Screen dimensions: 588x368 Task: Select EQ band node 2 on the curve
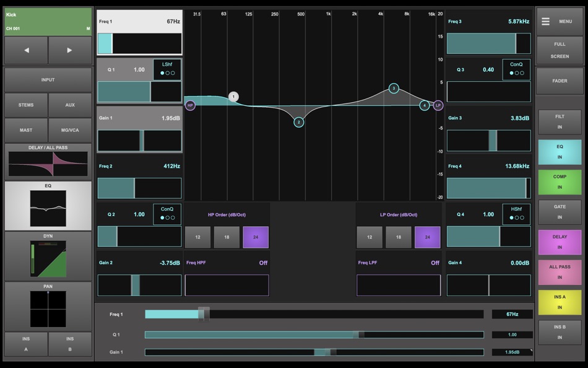click(298, 122)
